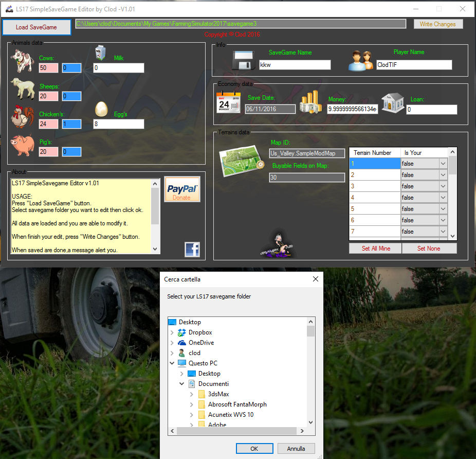Click terrain table scroll down arrow
Screen dimensions: 476x459
453,236
